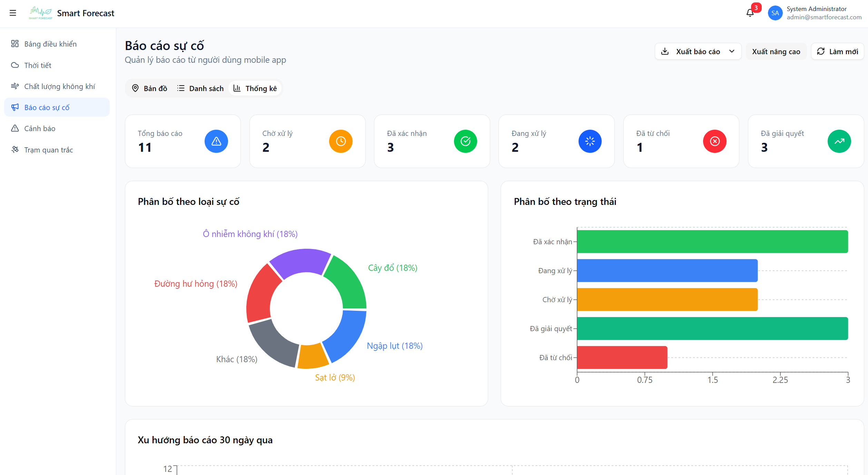Click the SA user avatar
Image resolution: width=868 pixels, height=475 pixels.
775,13
